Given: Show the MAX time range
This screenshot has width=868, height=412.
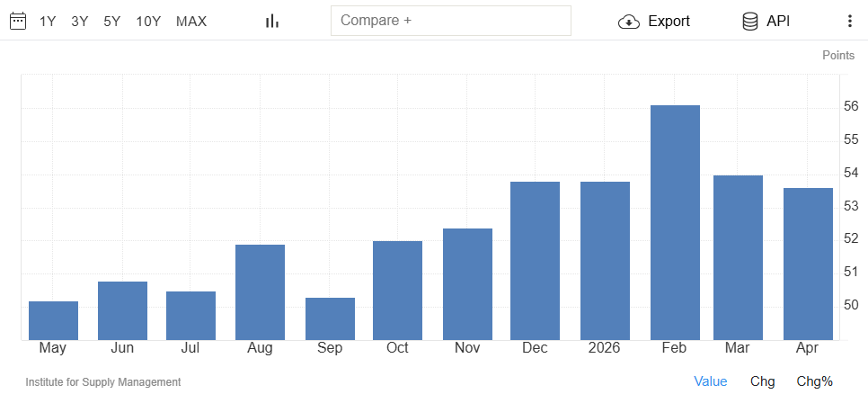Looking at the screenshot, I should pos(191,22).
